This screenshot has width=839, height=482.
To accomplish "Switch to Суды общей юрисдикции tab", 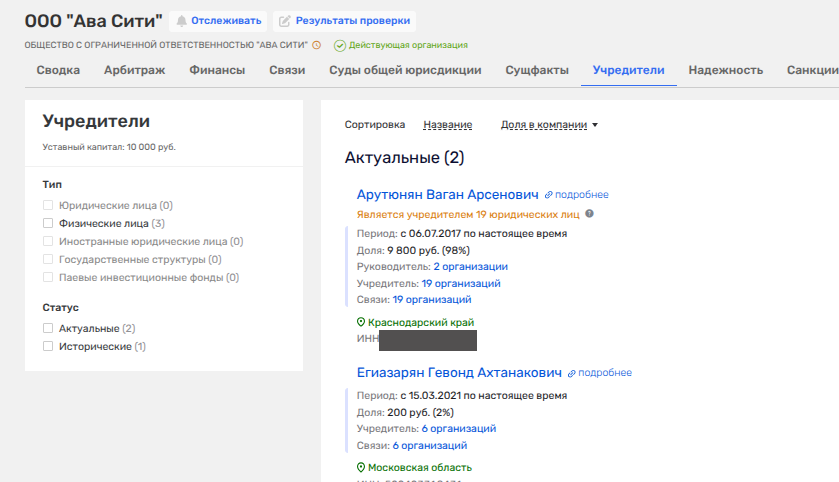I will [405, 70].
